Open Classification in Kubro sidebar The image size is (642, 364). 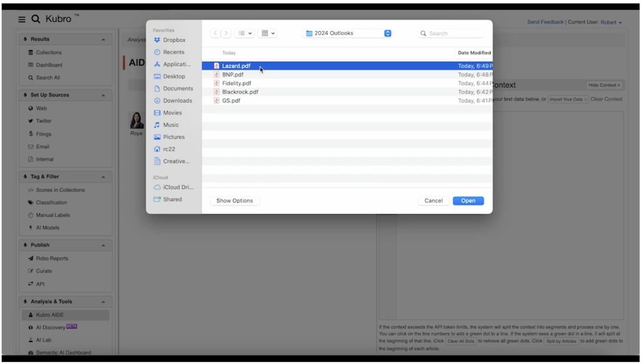coord(48,203)
